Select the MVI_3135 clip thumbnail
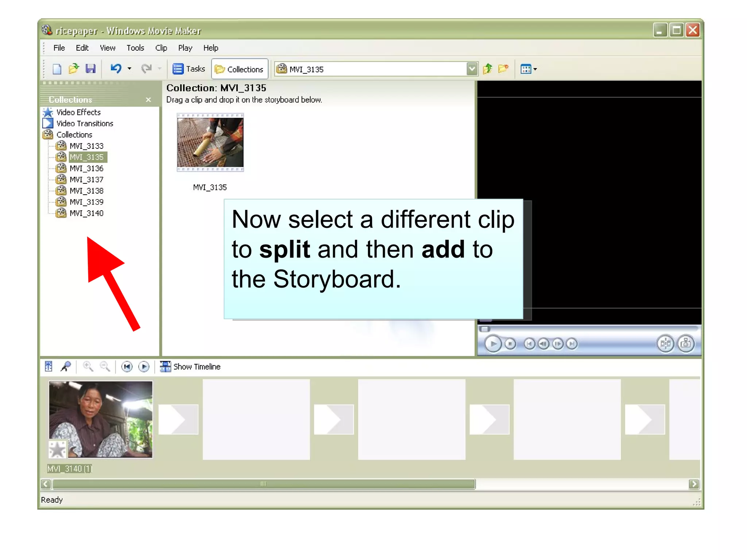The image size is (747, 560). coord(210,143)
